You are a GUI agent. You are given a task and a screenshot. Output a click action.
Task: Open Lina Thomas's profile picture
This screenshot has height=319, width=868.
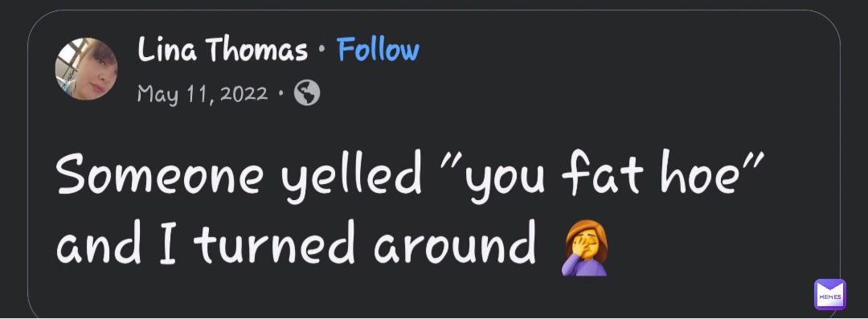pyautogui.click(x=86, y=69)
